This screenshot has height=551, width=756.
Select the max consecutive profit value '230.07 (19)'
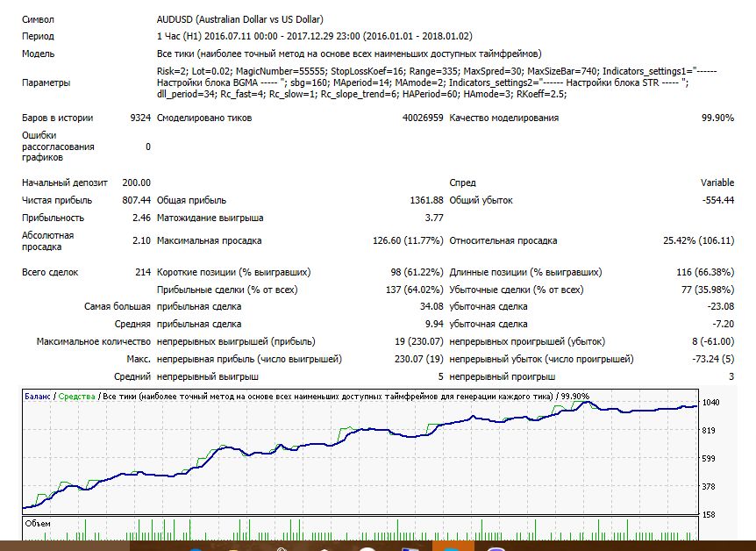[x=418, y=360]
